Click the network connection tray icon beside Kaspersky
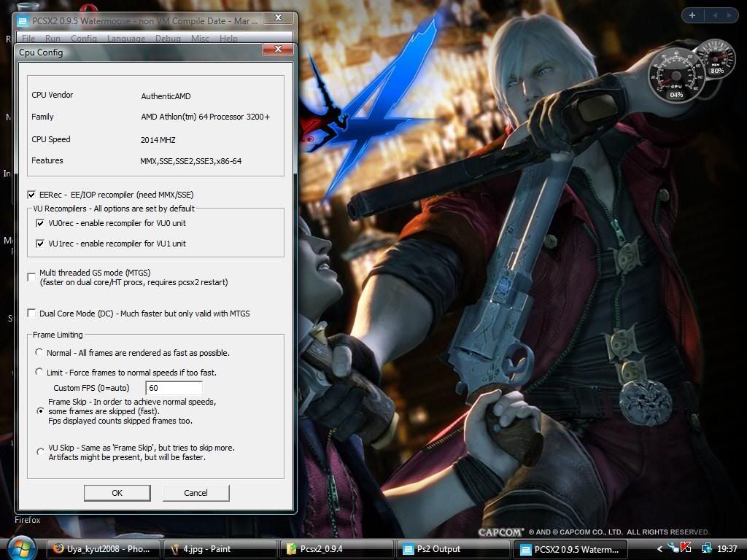747x560 pixels. click(673, 548)
